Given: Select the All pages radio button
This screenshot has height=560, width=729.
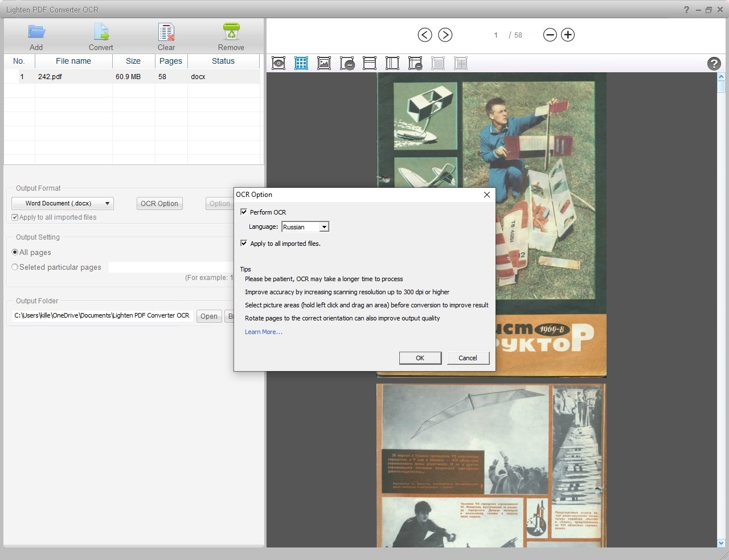Looking at the screenshot, I should (x=15, y=252).
